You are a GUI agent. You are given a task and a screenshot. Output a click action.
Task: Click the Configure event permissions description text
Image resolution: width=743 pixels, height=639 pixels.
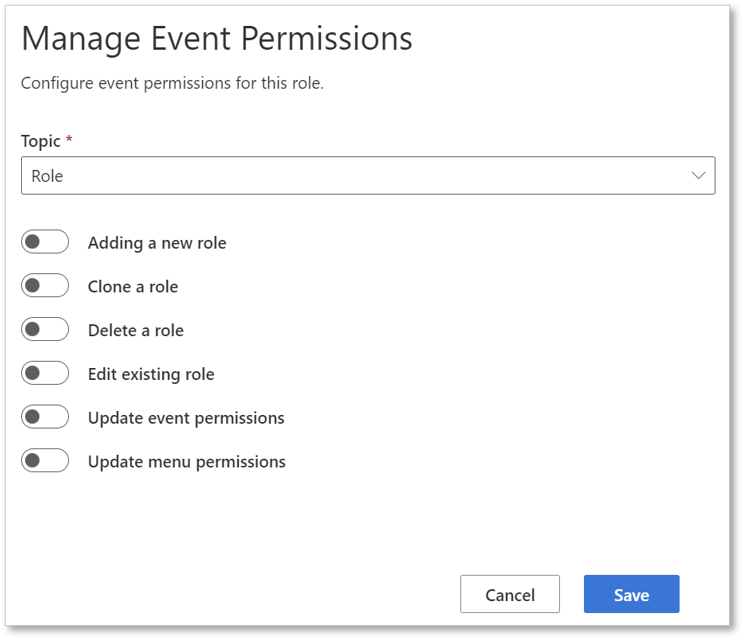pyautogui.click(x=172, y=83)
